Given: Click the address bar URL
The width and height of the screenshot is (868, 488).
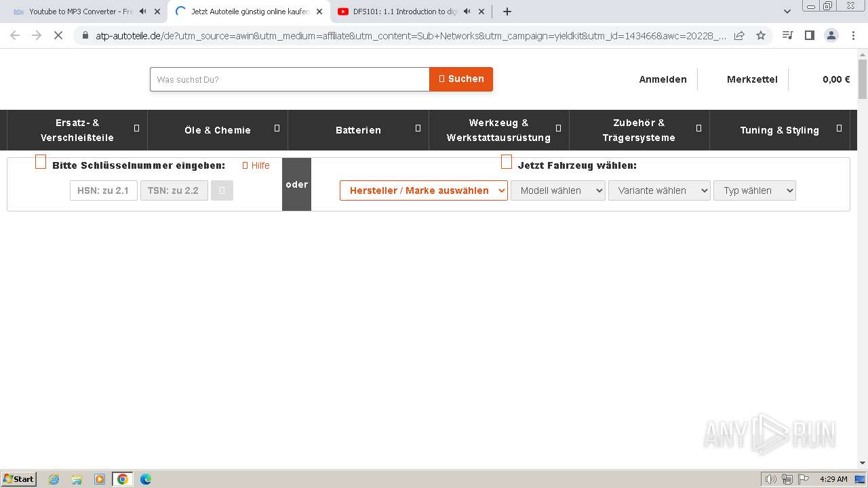Looking at the screenshot, I should [x=410, y=35].
